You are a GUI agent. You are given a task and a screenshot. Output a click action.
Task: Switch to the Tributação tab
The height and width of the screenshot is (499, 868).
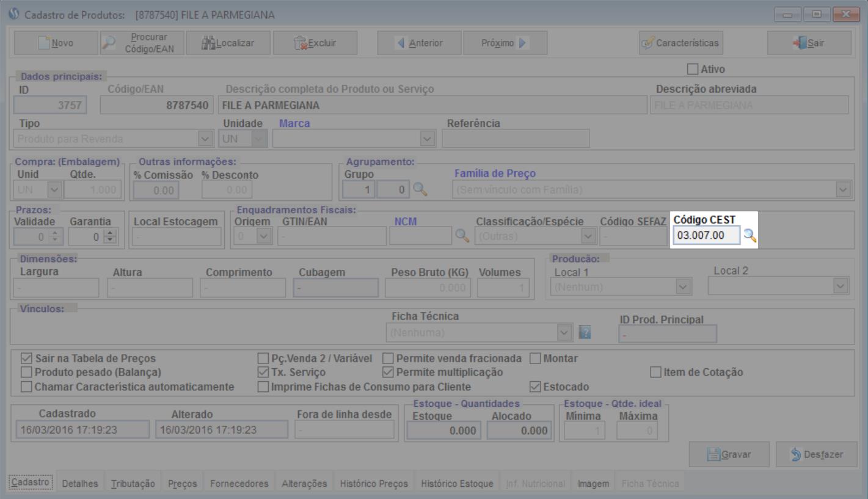pos(133,484)
